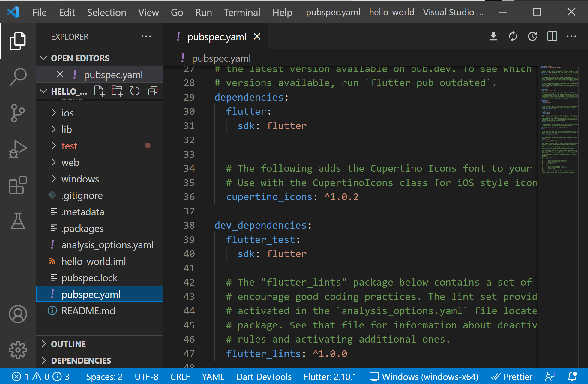Select the pubspec.yaml editor tab
This screenshot has height=384, width=588.
click(217, 37)
